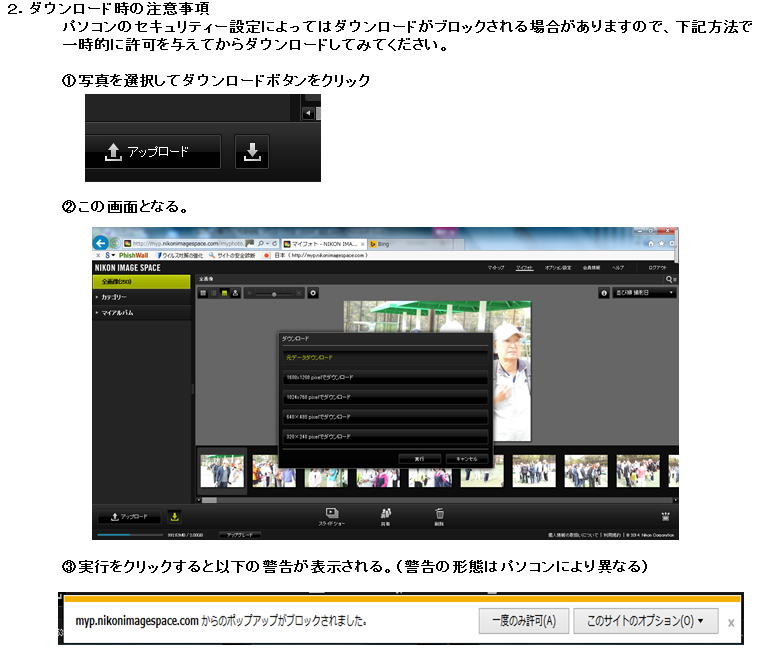775x653 pixels.
Task: Click the small アップロード button in bottom bar
Action: (129, 517)
